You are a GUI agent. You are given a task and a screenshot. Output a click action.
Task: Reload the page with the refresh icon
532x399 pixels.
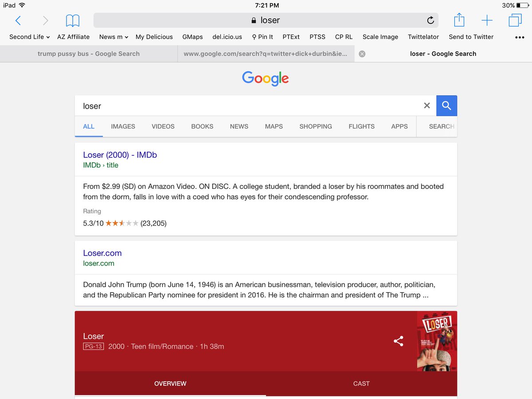430,20
